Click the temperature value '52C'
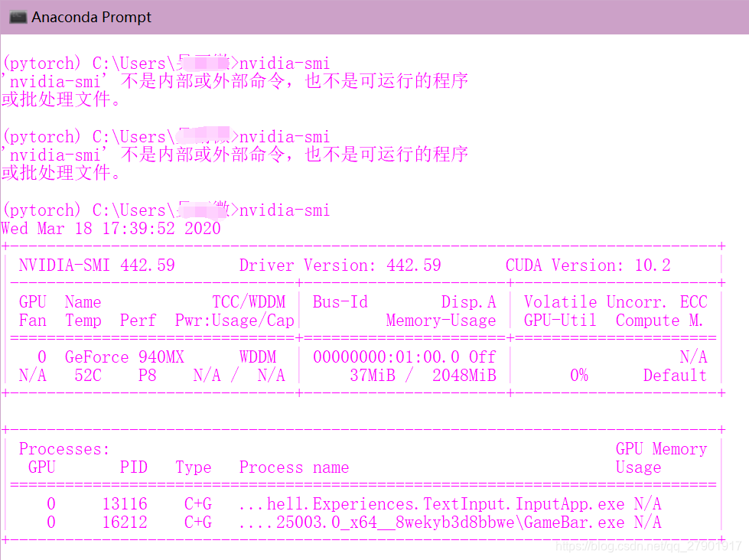 [88, 375]
